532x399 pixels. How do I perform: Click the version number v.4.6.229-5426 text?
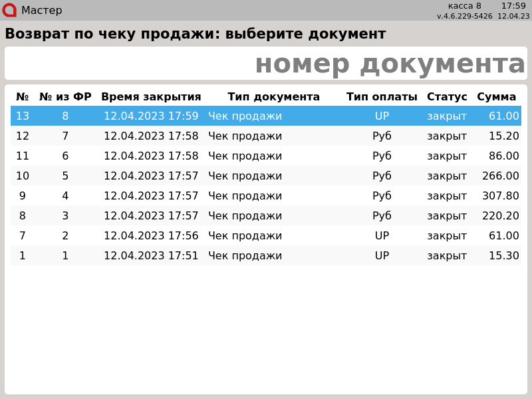point(464,16)
